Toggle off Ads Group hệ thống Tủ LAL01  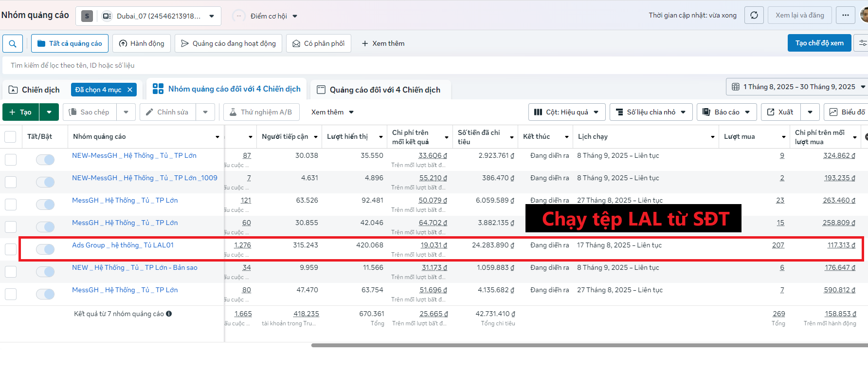point(45,249)
